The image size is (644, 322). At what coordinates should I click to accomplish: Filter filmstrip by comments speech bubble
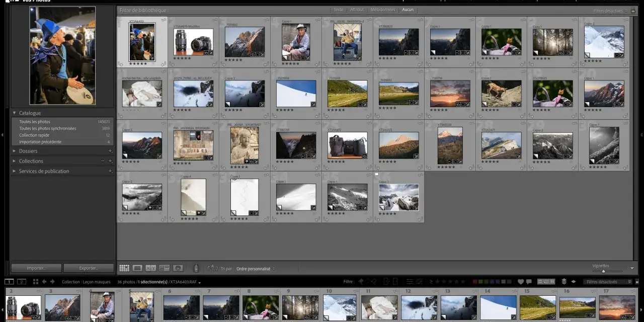click(x=529, y=282)
